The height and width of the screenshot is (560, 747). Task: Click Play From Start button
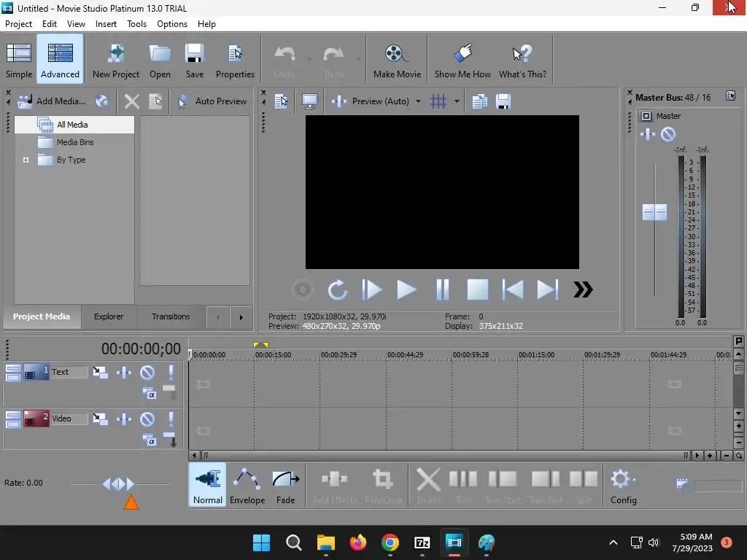click(x=371, y=289)
